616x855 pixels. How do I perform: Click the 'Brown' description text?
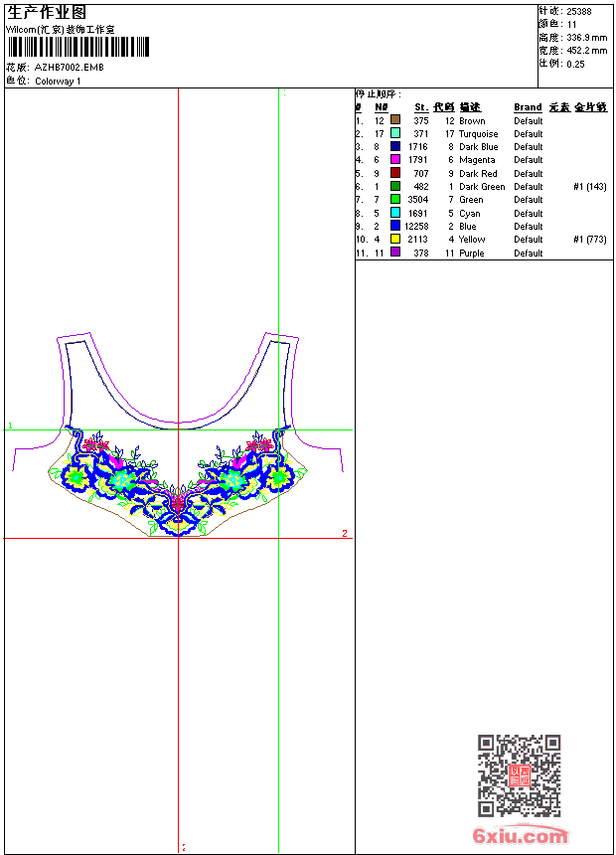point(472,121)
